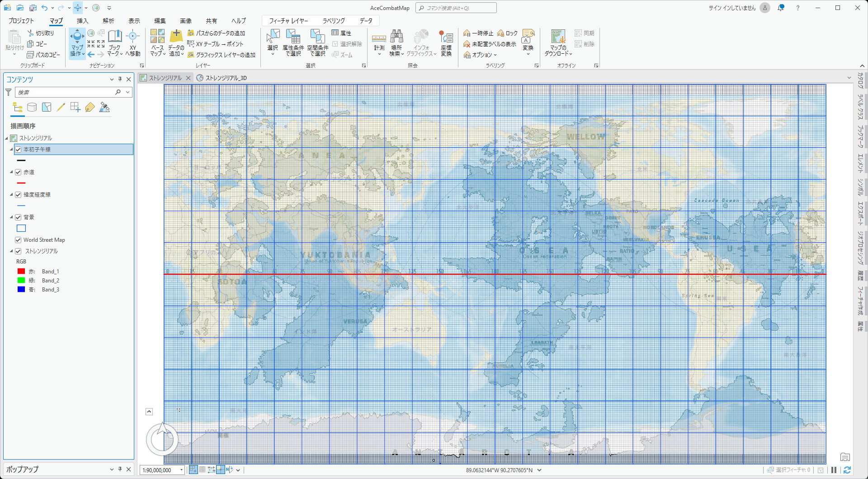Screen dimensions: 868x479
Task: Open coordinate display units dropdown
Action: point(539,470)
